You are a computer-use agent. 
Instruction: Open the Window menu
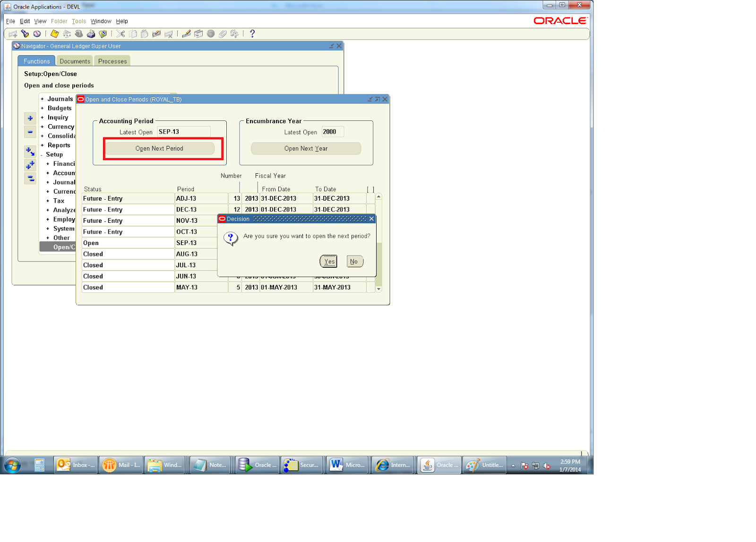pyautogui.click(x=101, y=21)
